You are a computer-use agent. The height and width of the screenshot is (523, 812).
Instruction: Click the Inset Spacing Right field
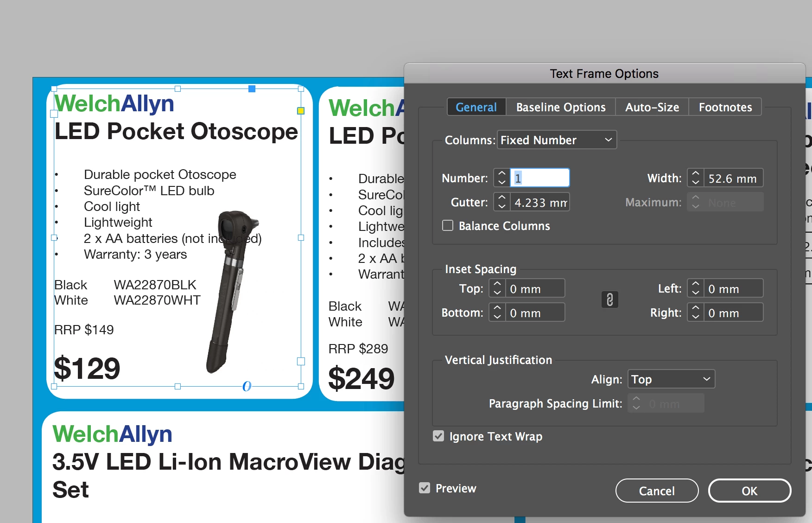coord(733,313)
